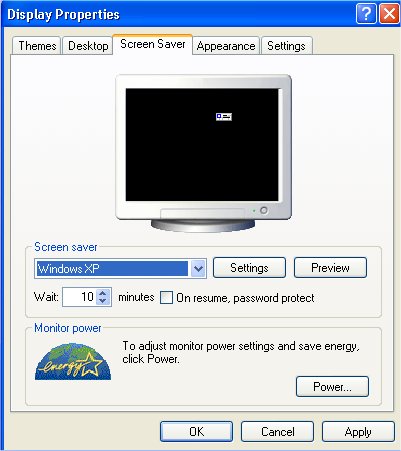Screen dimensions: 401x451
Task: Go to the Settings tab
Action: (x=286, y=46)
